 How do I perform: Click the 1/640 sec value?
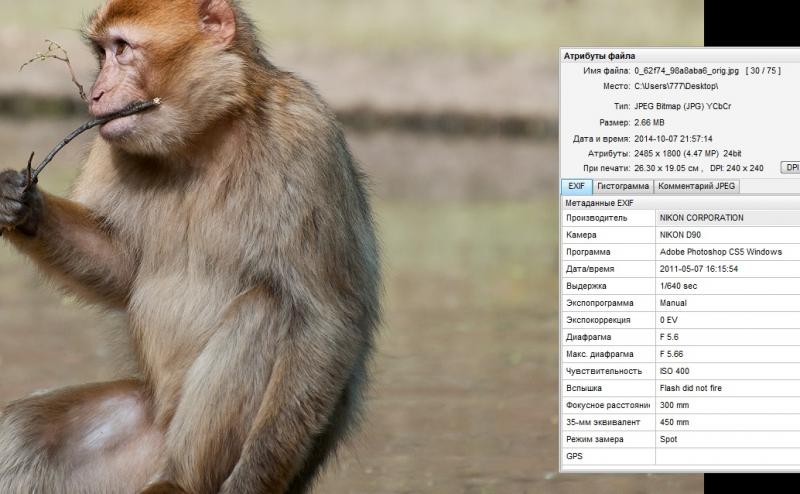click(678, 286)
